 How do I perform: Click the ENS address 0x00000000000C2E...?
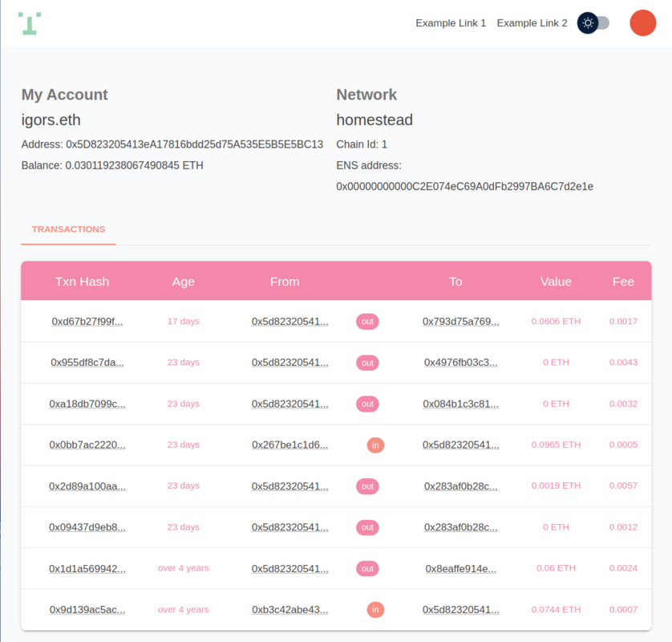pos(464,186)
